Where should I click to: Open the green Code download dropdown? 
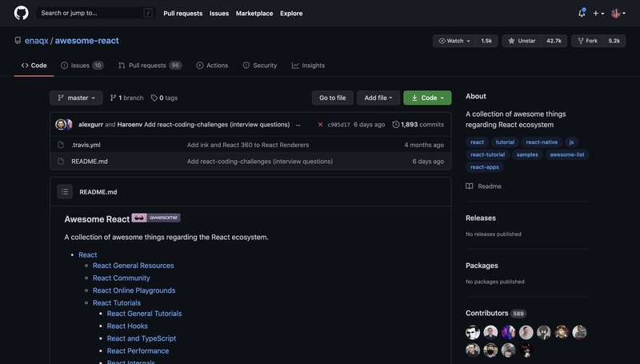[x=427, y=98]
